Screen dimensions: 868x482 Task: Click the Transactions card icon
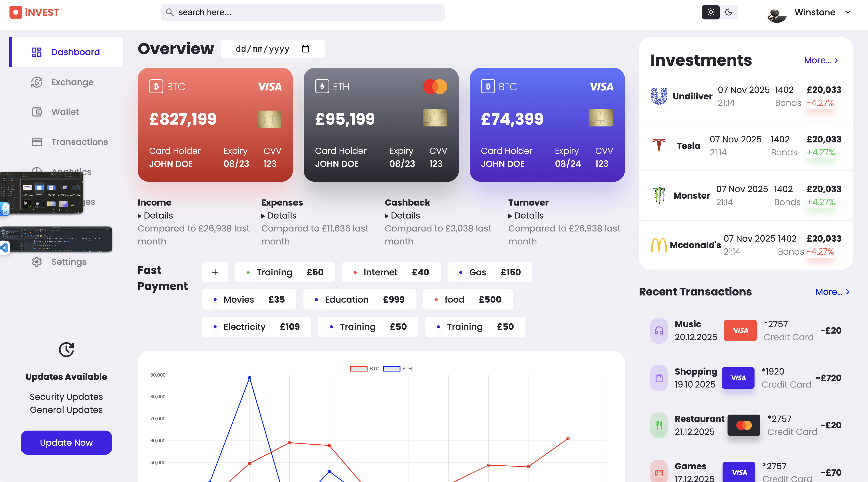pyautogui.click(x=37, y=142)
